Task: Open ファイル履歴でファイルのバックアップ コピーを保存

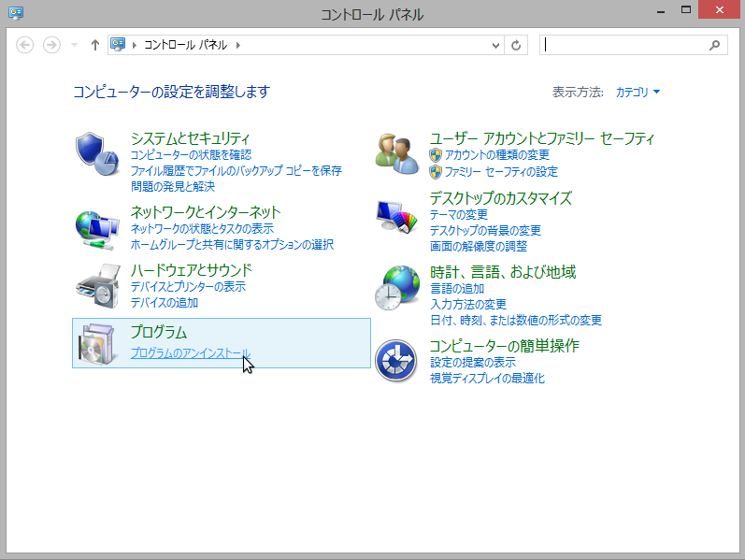Action: pos(236,171)
